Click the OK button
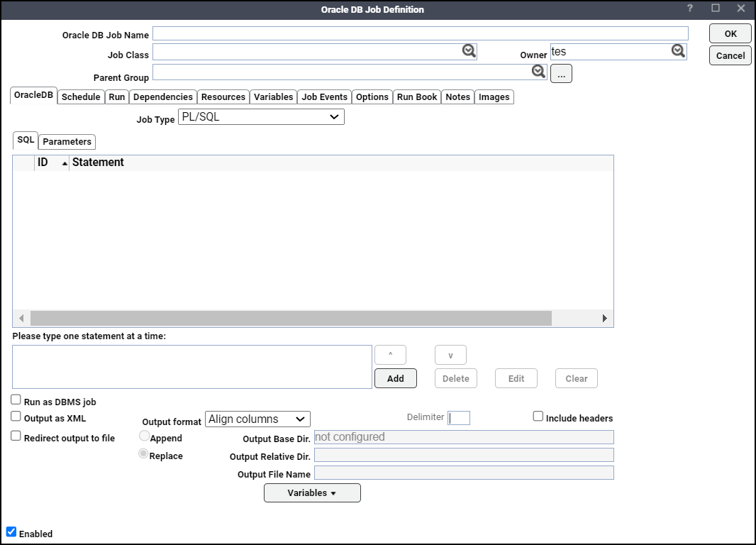 (730, 34)
